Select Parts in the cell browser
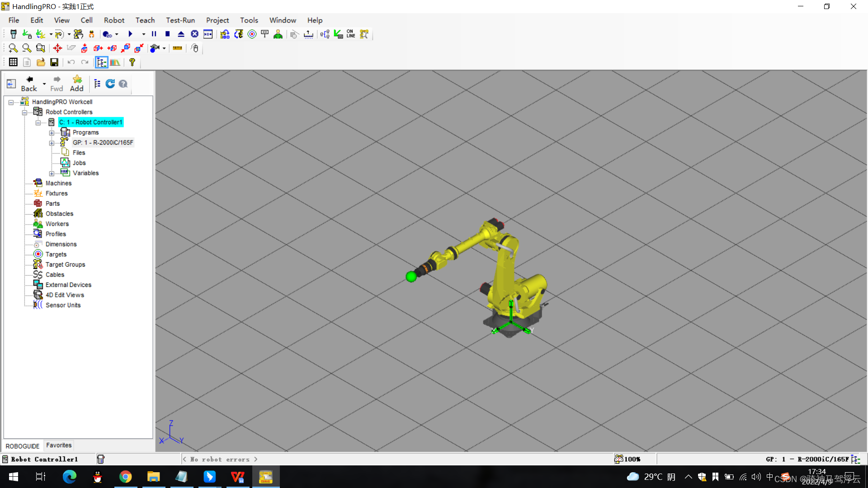This screenshot has height=488, width=868. [52, 204]
